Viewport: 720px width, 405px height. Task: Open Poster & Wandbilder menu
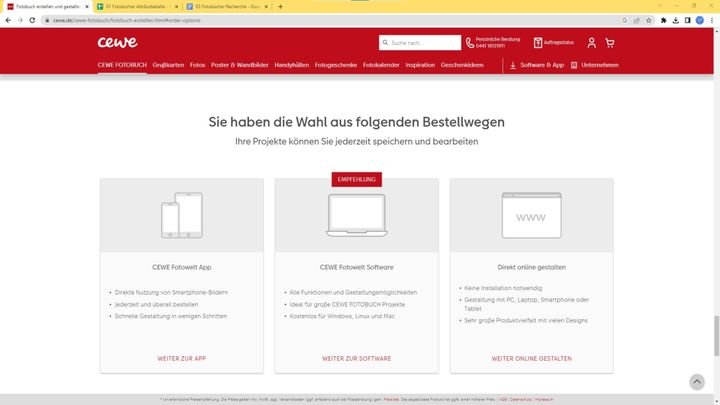(240, 65)
